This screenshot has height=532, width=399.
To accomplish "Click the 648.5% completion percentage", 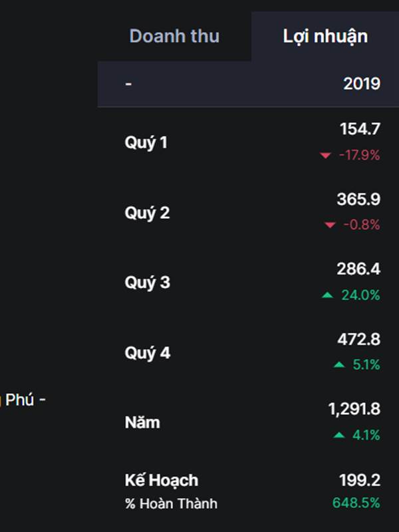I will click(x=356, y=503).
